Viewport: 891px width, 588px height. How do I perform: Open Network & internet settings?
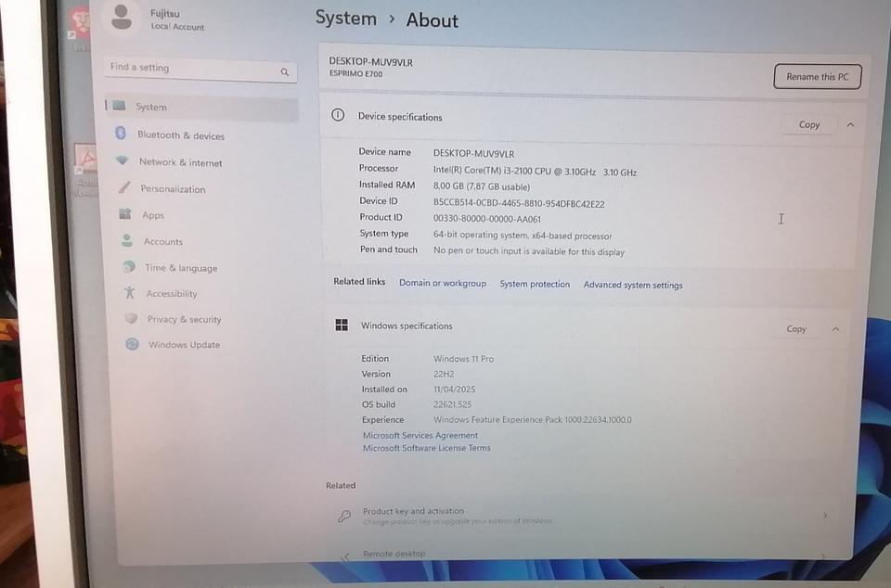pyautogui.click(x=181, y=162)
